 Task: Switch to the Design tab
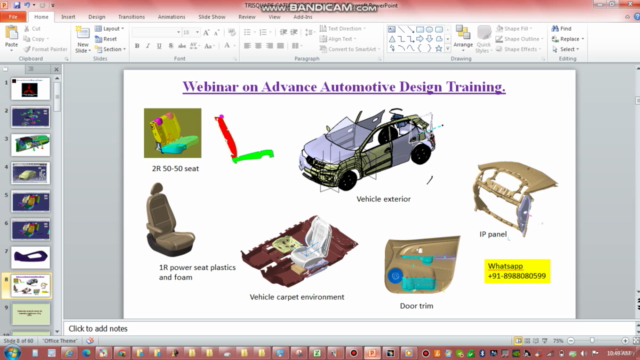97,17
